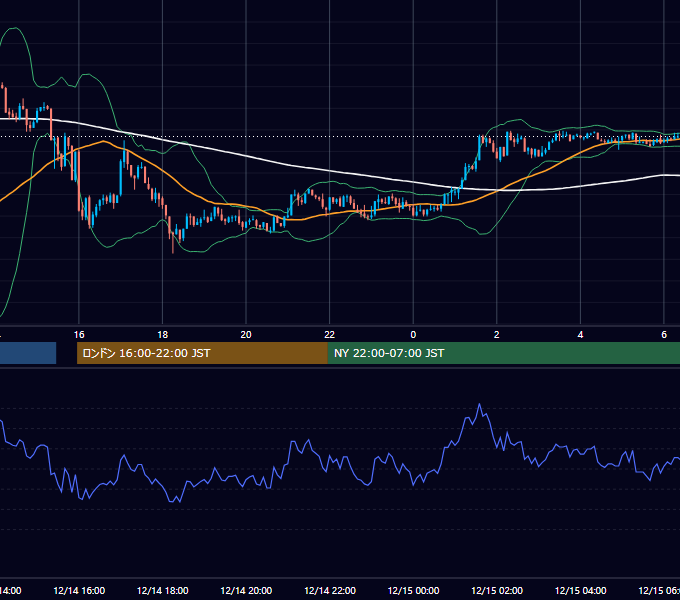This screenshot has width=680, height=600.
Task: Click the "4" hour label on the upper time axis
Action: [580, 335]
